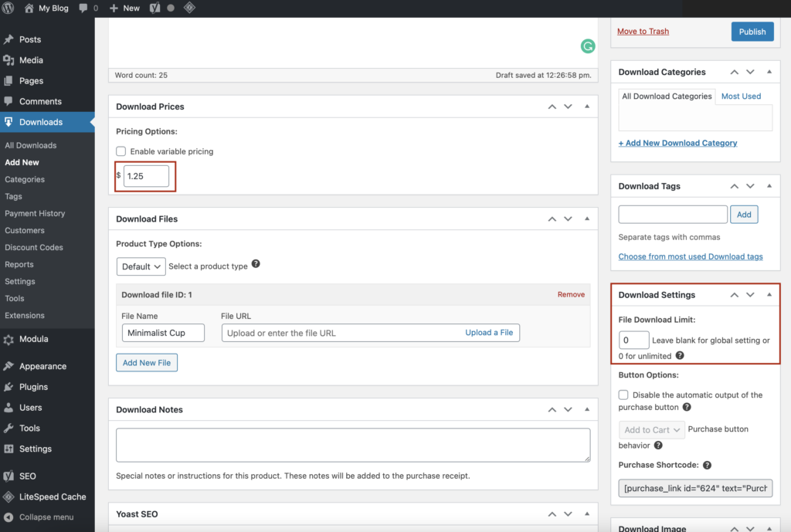Move Download Notes panel up

pos(552,409)
